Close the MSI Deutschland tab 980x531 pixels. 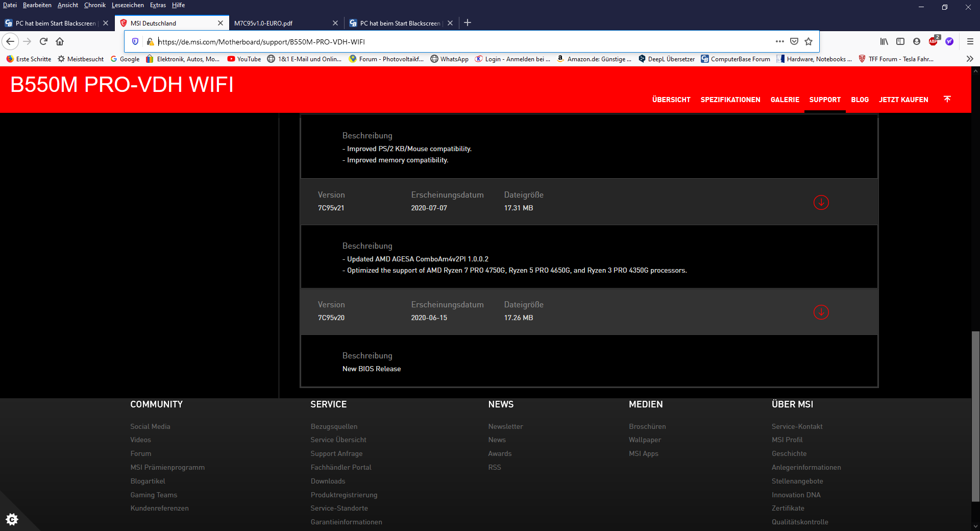click(220, 23)
